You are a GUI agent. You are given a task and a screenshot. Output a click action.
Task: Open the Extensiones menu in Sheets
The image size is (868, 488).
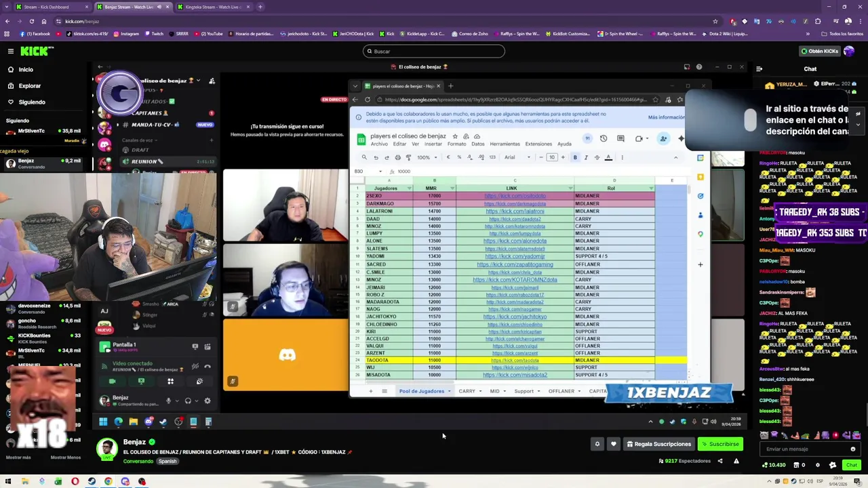538,144
